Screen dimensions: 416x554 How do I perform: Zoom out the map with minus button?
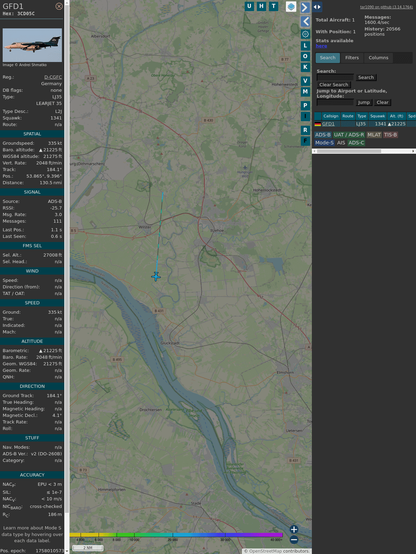click(294, 540)
